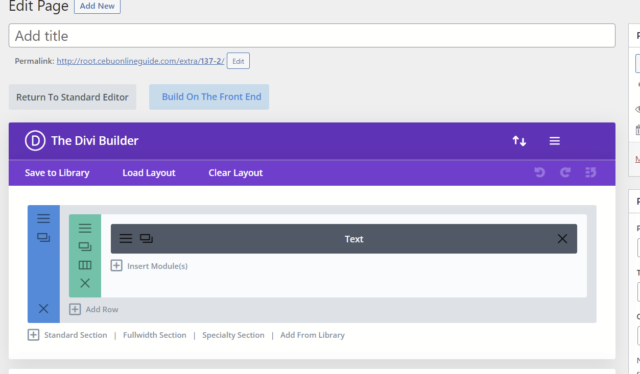Click the Standard Section label

coord(76,335)
